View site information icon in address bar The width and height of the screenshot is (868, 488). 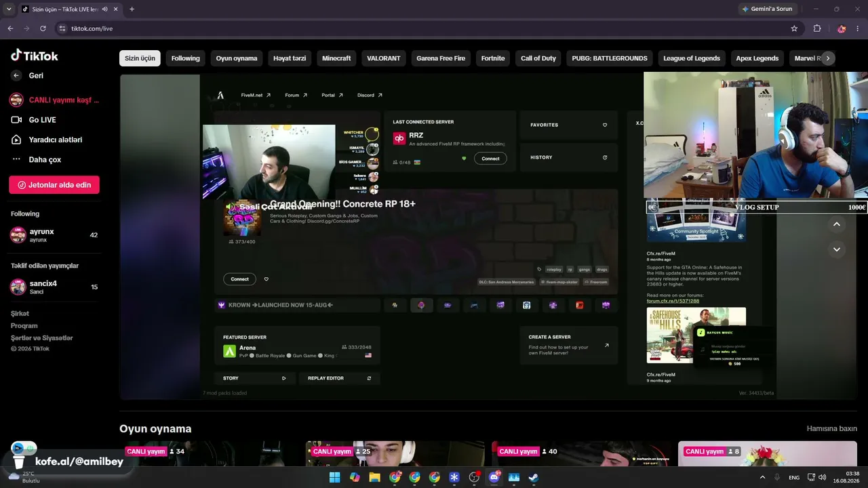coord(62,28)
